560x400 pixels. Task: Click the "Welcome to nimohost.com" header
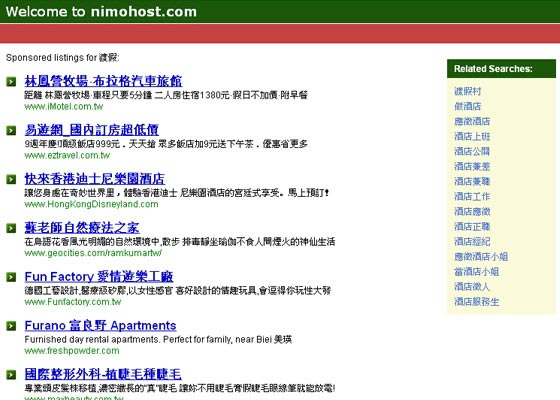point(101,12)
